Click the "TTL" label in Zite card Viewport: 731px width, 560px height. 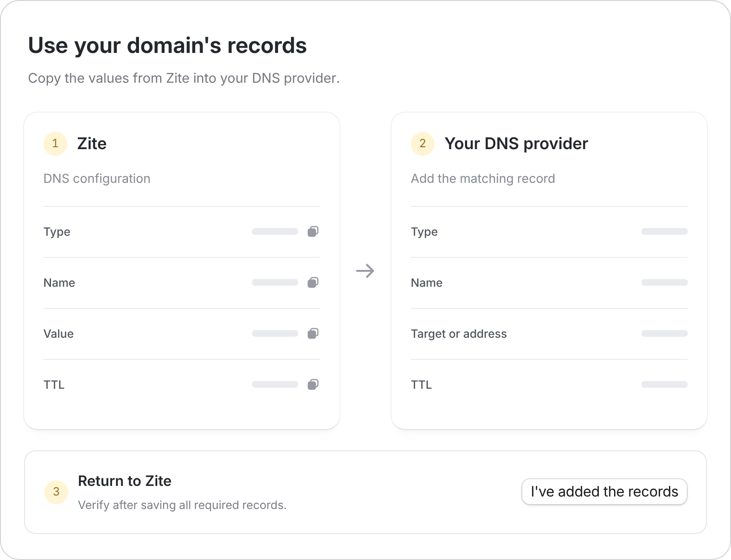(54, 384)
